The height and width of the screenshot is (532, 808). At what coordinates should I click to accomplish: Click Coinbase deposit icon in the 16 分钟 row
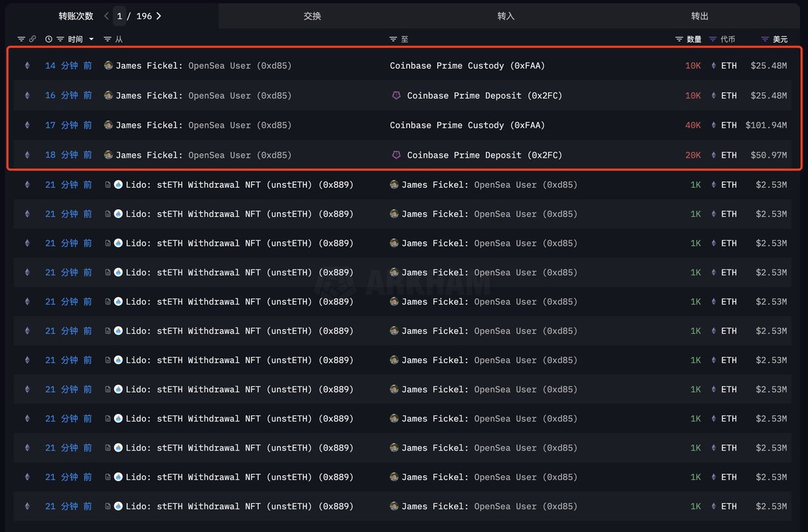(396, 96)
